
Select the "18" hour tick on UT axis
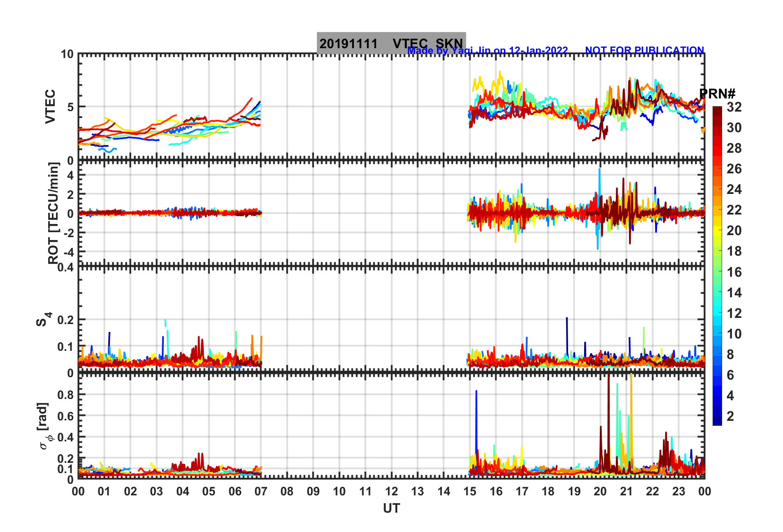tap(548, 491)
